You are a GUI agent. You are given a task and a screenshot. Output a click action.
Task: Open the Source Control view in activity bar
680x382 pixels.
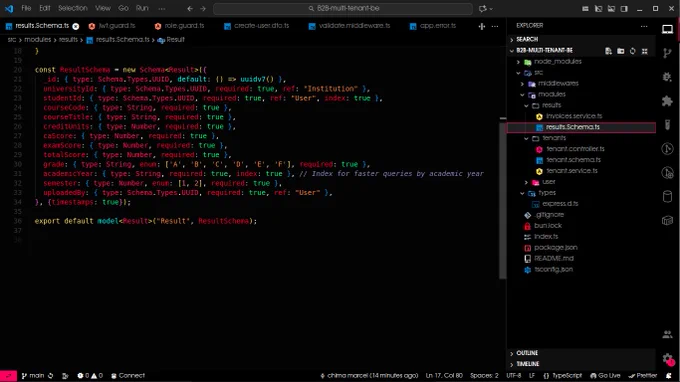pyautogui.click(x=667, y=53)
